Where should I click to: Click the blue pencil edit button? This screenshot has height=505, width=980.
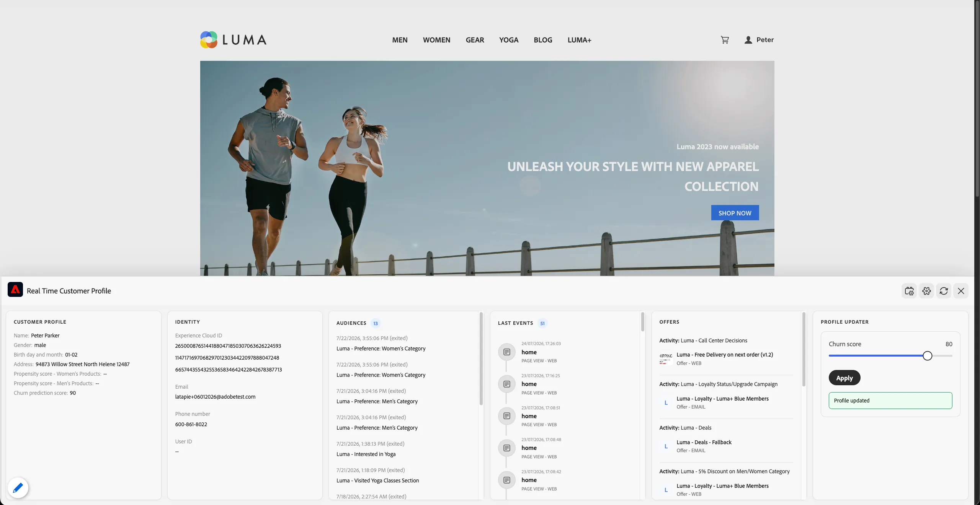pos(18,488)
